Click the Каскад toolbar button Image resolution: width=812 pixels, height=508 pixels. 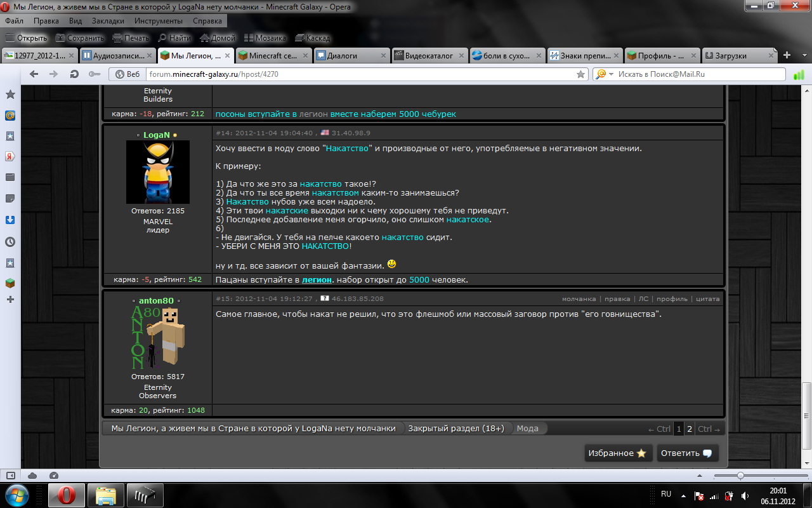click(x=311, y=38)
